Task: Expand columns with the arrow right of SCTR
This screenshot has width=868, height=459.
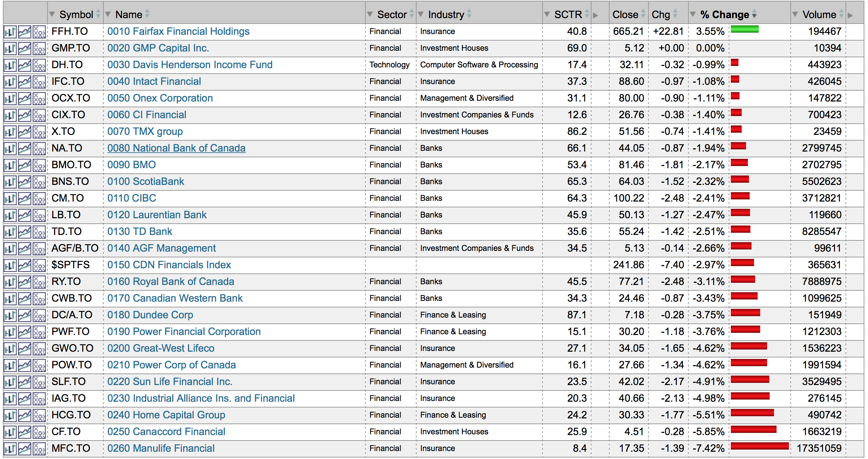Action: (x=595, y=15)
